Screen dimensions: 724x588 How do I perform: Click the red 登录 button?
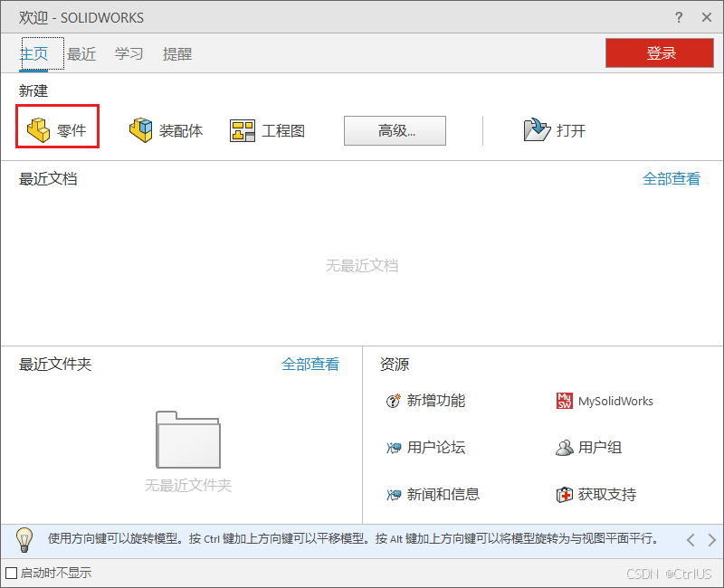(x=660, y=53)
